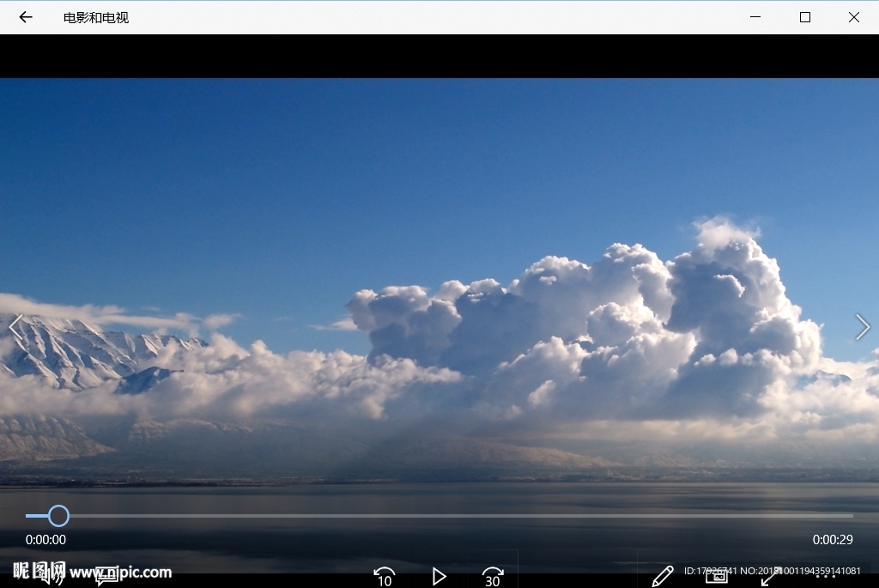
Task: Go back using the top-left arrow
Action: tap(26, 17)
